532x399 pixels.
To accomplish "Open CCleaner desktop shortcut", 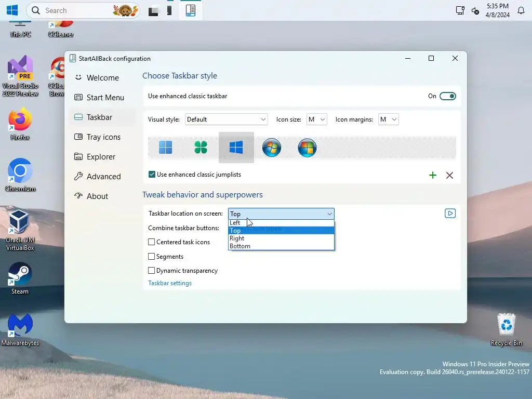I will point(61,29).
